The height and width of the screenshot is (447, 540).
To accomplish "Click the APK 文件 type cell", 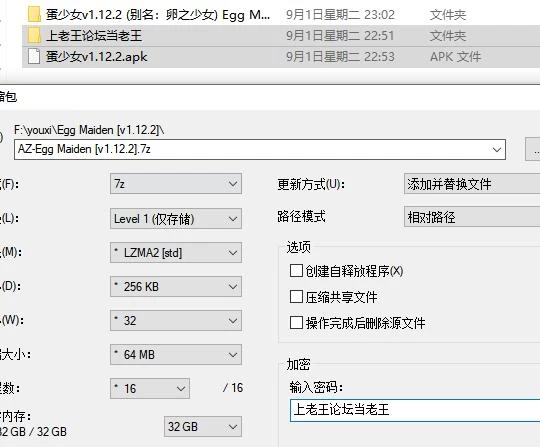I will (455, 56).
